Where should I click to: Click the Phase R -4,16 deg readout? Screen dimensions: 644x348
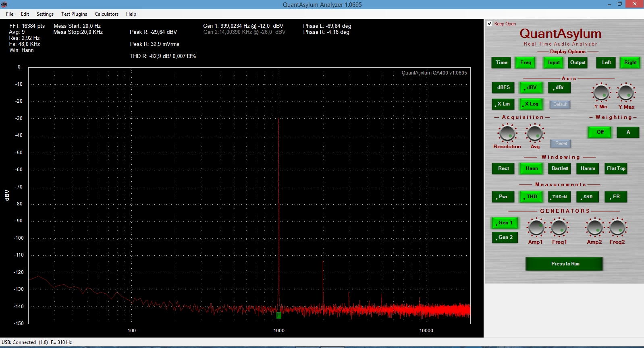326,32
